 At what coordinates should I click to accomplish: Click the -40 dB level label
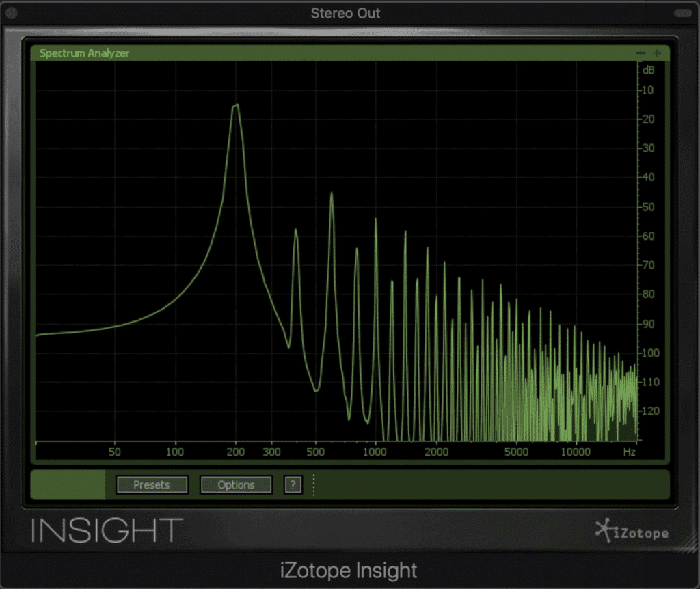[648, 177]
